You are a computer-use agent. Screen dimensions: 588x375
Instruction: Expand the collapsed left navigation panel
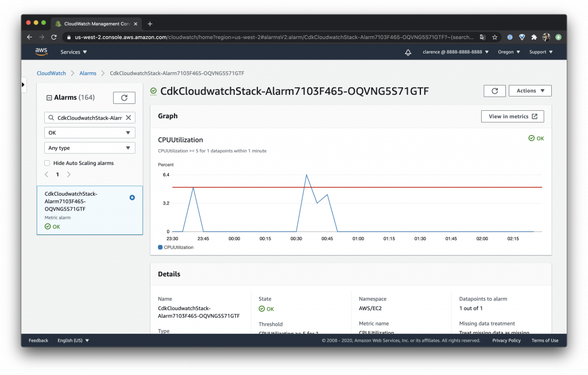[x=23, y=85]
